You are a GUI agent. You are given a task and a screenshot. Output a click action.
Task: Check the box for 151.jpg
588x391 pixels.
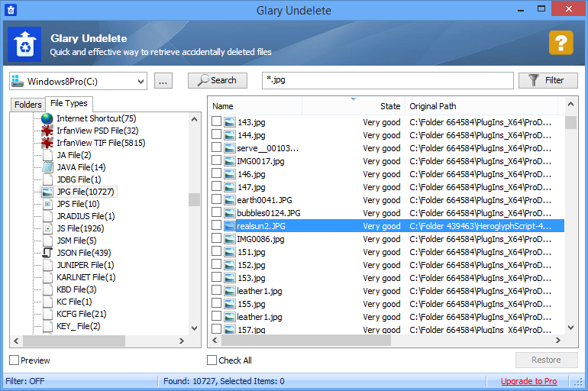click(216, 251)
